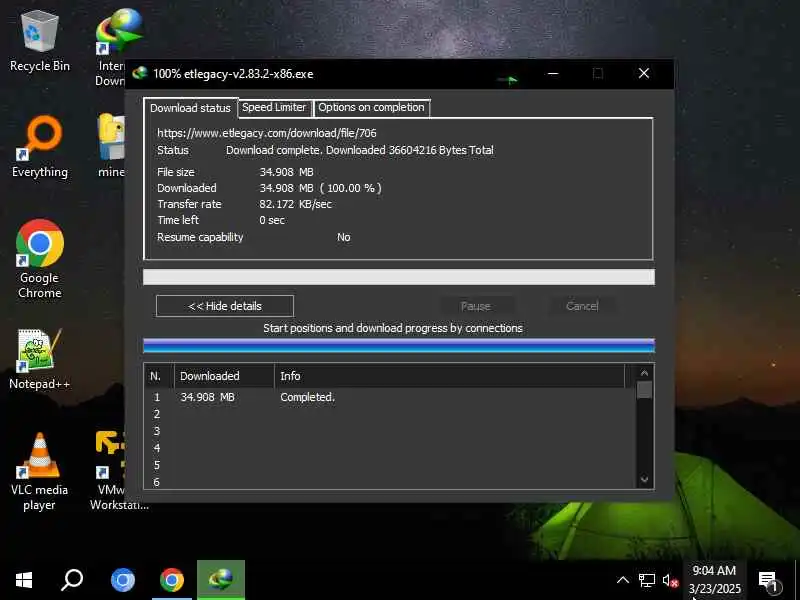Click the etlegacy.com download URL text

[267, 133]
